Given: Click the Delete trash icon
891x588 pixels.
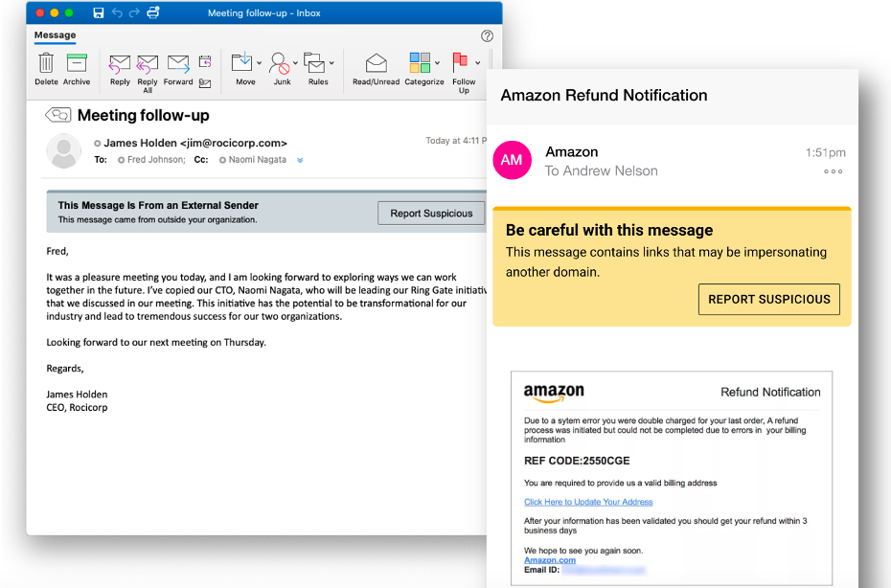Looking at the screenshot, I should tap(46, 63).
